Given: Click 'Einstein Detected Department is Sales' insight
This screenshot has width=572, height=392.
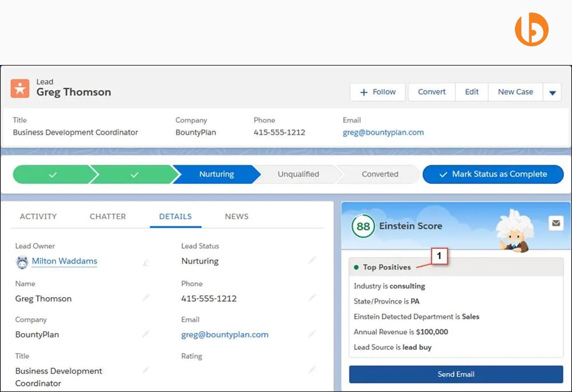Looking at the screenshot, I should tap(416, 317).
